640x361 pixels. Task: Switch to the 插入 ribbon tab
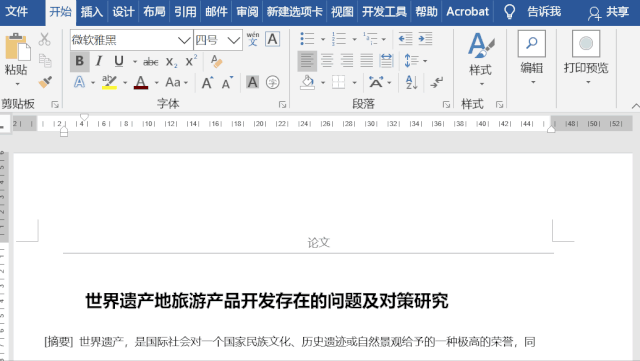tap(91, 12)
